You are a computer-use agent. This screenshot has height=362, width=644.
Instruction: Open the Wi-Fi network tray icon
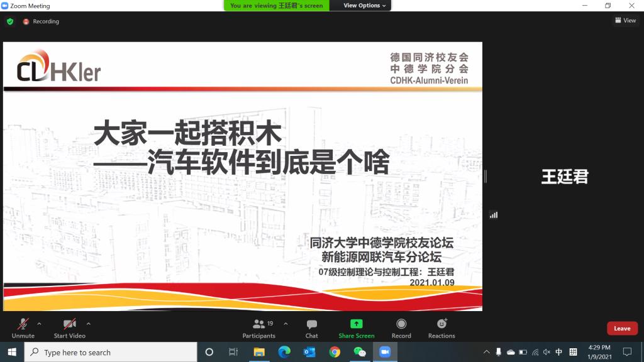click(535, 352)
